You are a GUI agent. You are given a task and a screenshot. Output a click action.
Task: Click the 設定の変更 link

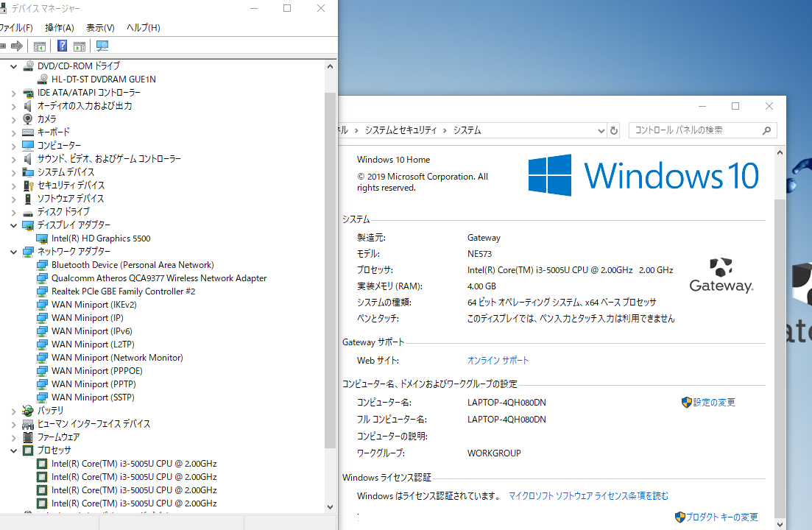714,402
